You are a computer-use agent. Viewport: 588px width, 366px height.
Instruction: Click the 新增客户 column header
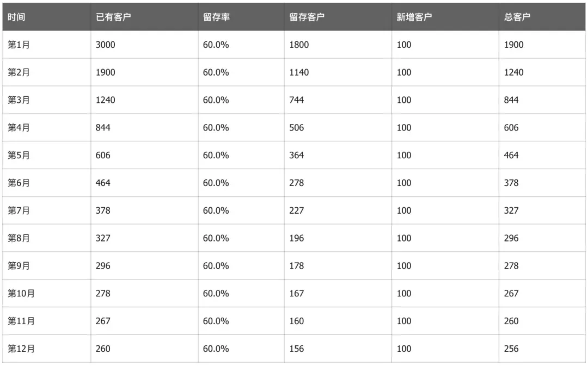(414, 17)
